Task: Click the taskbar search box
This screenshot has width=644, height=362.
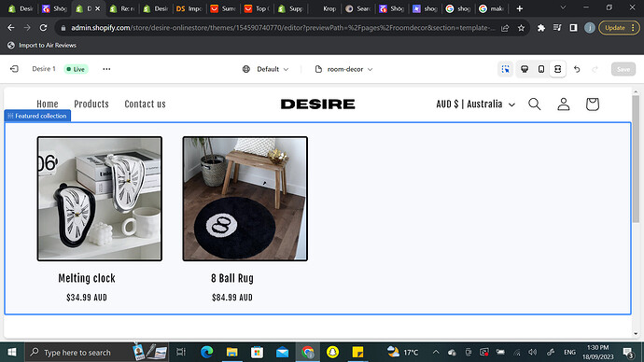Action: click(x=96, y=352)
